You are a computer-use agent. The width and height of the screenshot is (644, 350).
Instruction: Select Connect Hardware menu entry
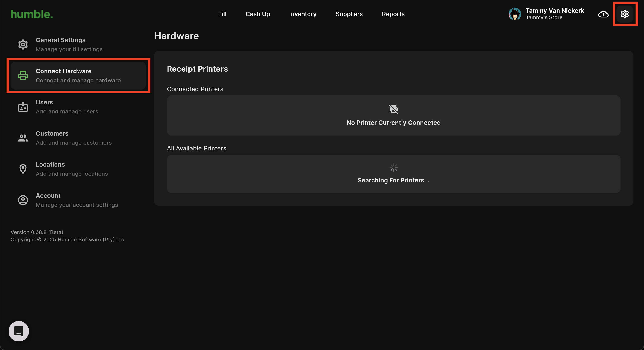[x=78, y=75]
